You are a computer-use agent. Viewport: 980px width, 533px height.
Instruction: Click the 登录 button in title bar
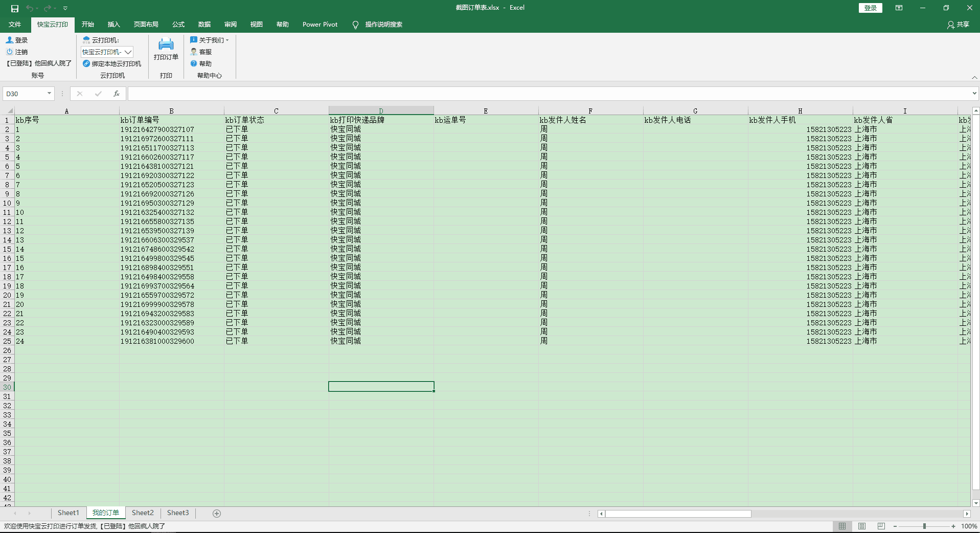point(870,8)
